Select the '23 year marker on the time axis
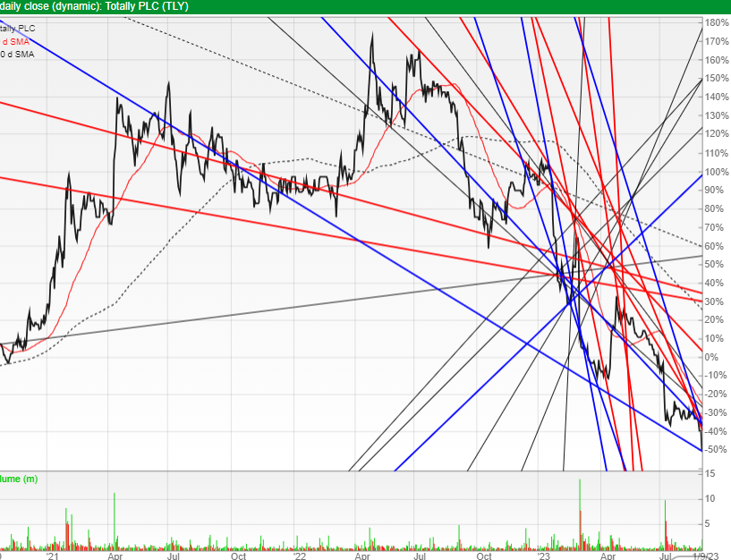Screen dimensions: 731x560 543,556
